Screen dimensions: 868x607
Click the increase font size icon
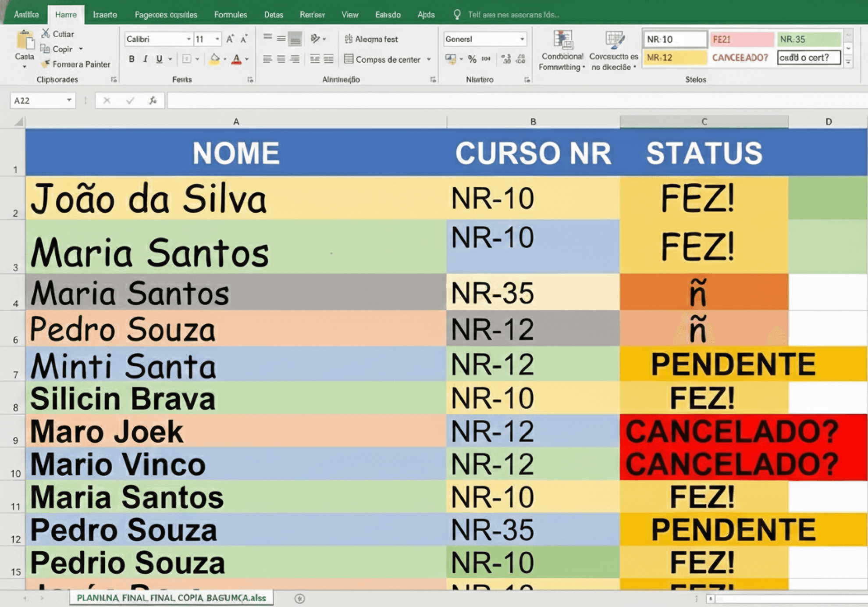[230, 39]
